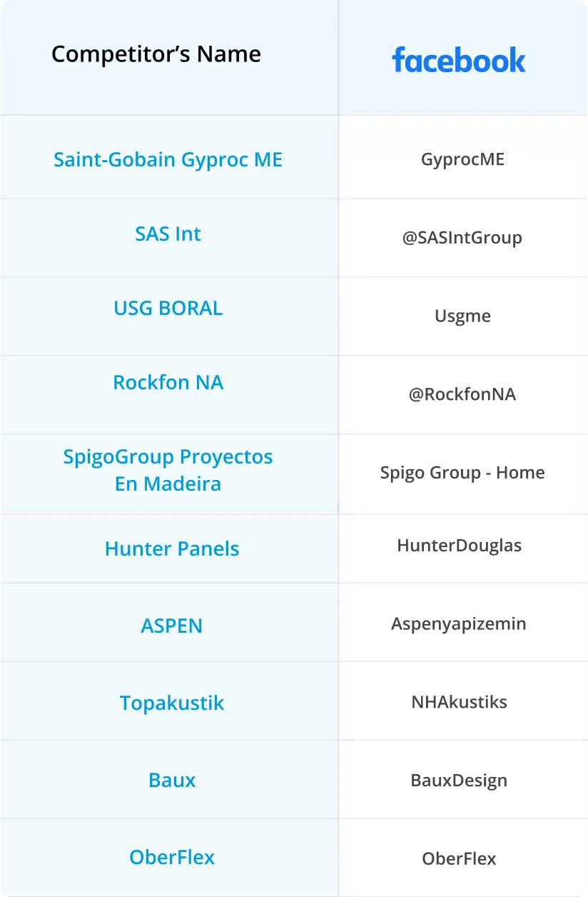
Task: Select the Aspenyapizemin Facebook handle cell
Action: click(x=459, y=623)
